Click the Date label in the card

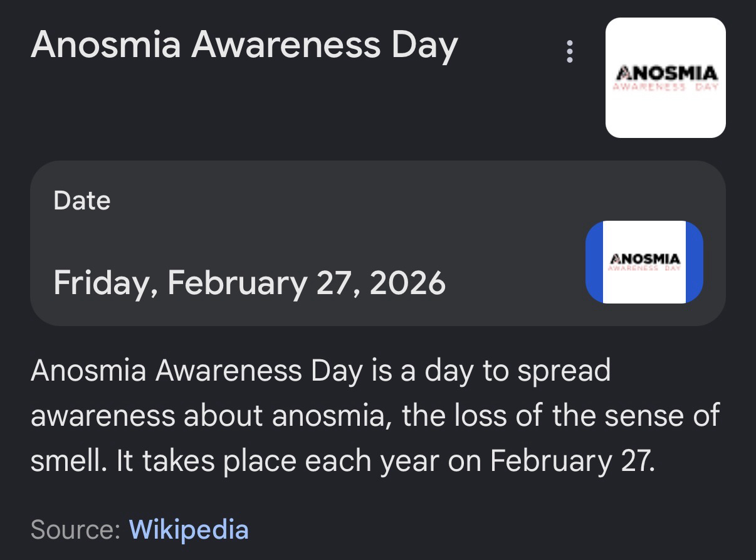coord(82,201)
